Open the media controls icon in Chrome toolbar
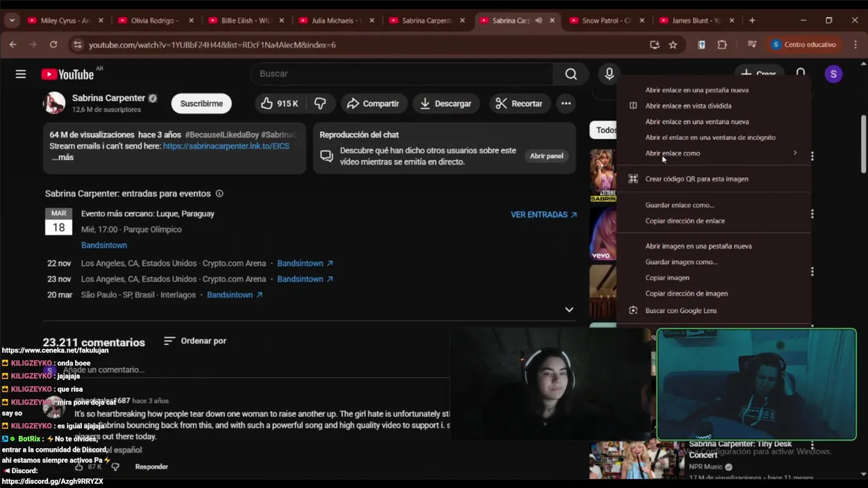Screen dimensions: 868x488 751,45
